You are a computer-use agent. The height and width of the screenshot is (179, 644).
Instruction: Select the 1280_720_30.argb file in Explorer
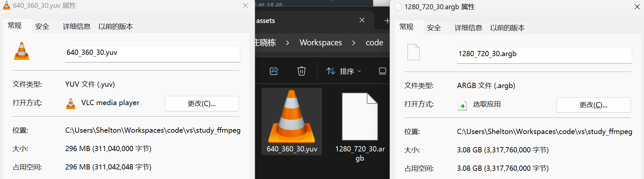360,125
